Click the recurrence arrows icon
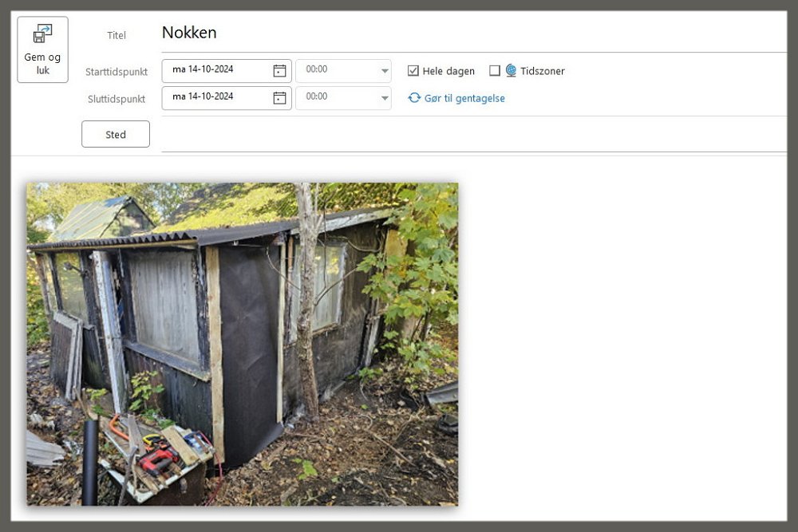The width and height of the screenshot is (798, 532). (414, 97)
